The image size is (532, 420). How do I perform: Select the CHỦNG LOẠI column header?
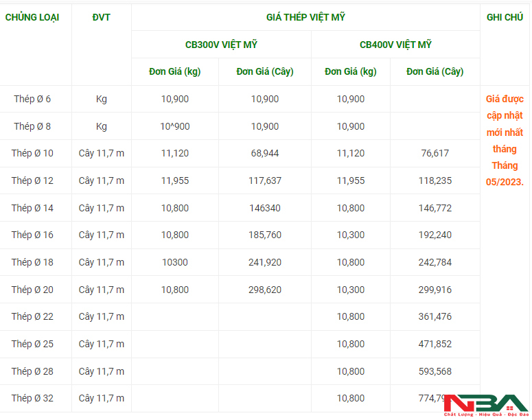(x=32, y=17)
